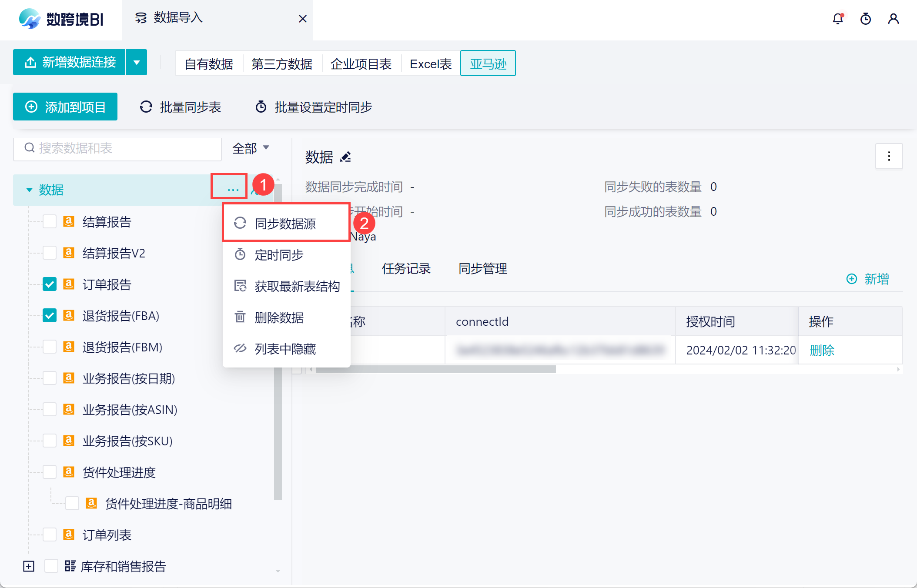Click the three-dot icon on 数据 tree node
917x588 pixels.
click(233, 189)
